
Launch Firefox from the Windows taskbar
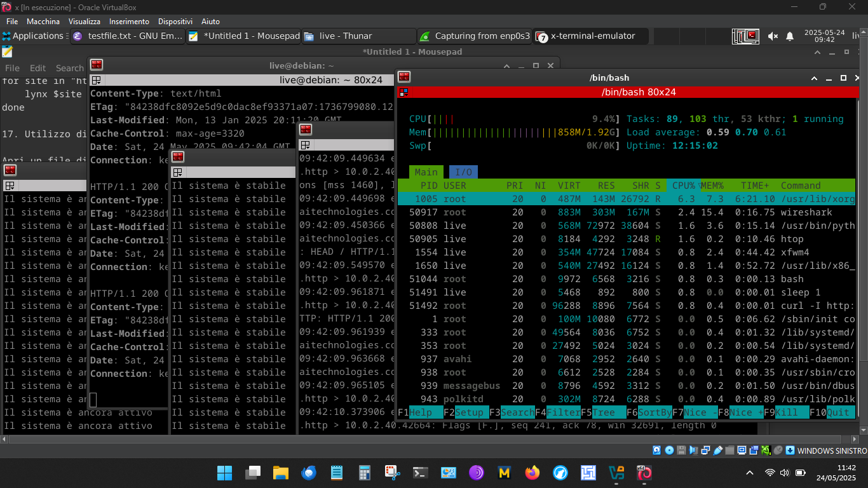pyautogui.click(x=532, y=473)
